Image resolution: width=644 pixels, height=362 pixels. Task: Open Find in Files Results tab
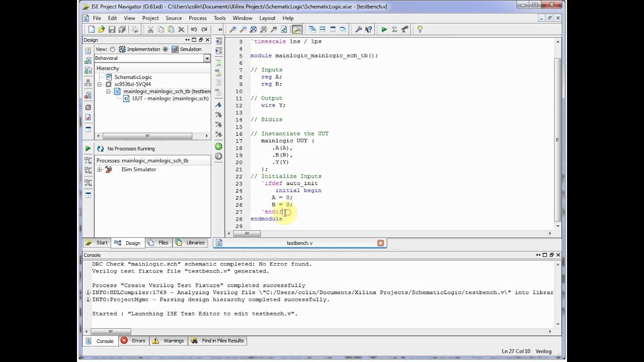217,341
